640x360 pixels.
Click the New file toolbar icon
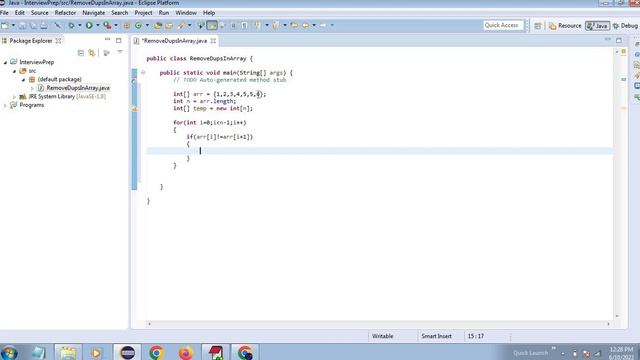(x=5, y=25)
